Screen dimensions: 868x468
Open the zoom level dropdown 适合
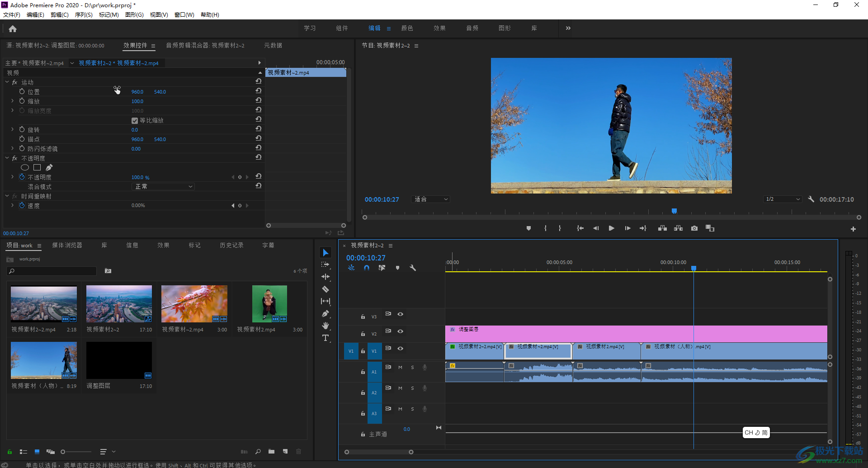(430, 199)
